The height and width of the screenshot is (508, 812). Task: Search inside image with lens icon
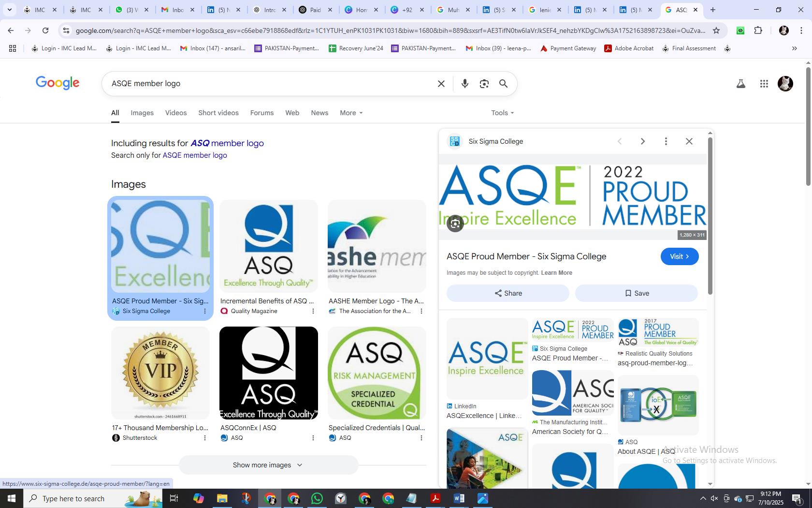455,224
